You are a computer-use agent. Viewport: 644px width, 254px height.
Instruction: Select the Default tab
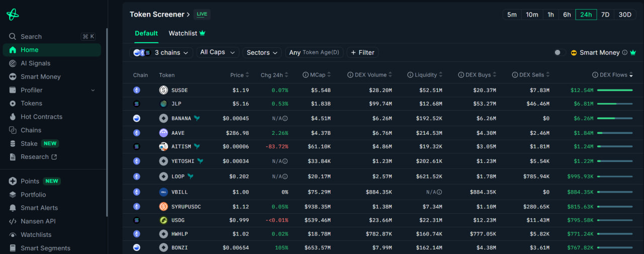pos(146,33)
